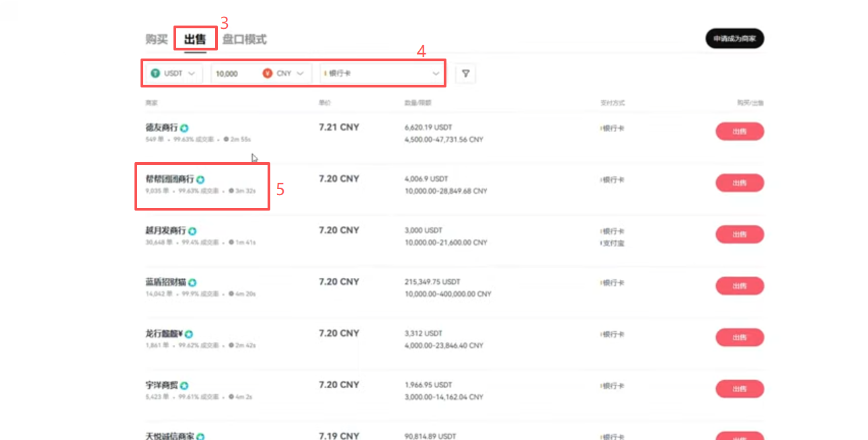
Task: Click verified badge next to 天悦诚信商家
Action: pos(200,437)
